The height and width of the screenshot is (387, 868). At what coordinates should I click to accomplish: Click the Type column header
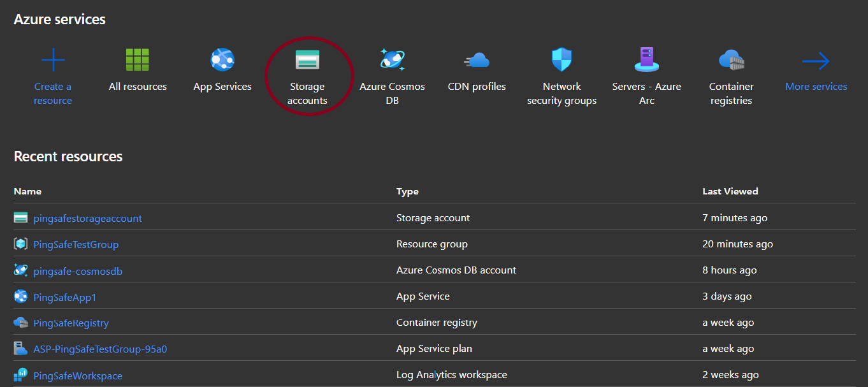coord(407,191)
